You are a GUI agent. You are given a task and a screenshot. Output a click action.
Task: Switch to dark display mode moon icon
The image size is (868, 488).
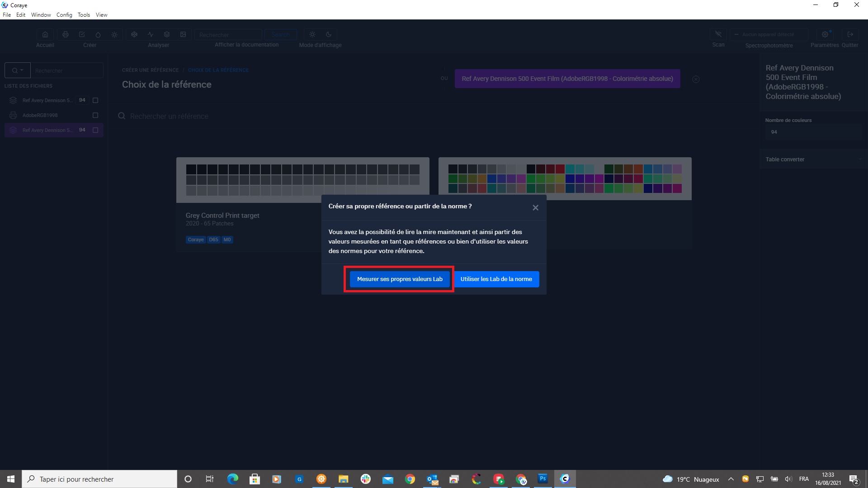point(329,34)
